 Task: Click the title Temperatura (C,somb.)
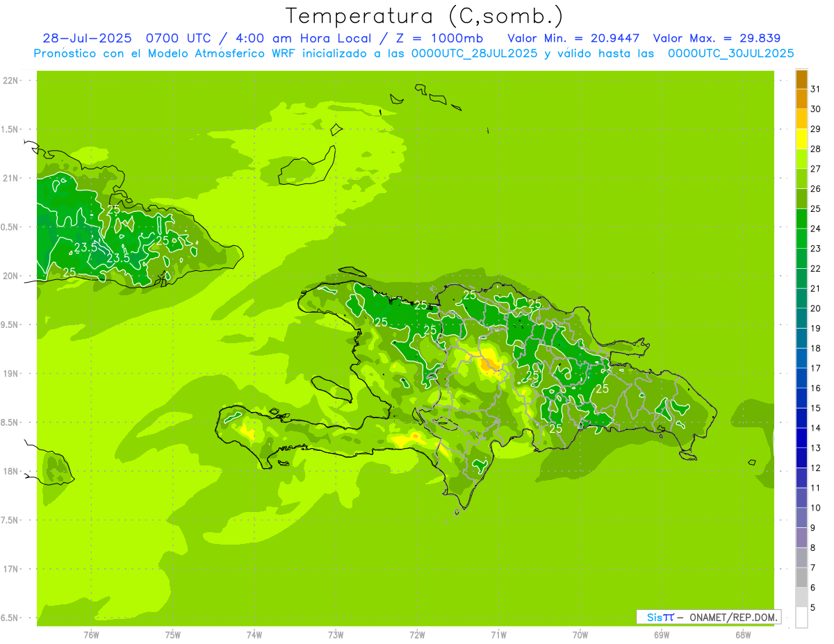(425, 16)
